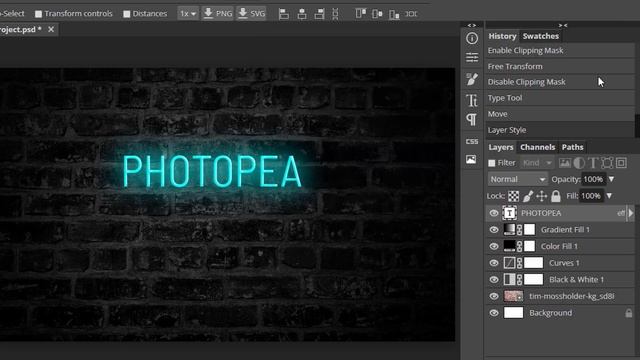Filter layers by adjustment type
The image size is (640, 360).
pos(579,163)
